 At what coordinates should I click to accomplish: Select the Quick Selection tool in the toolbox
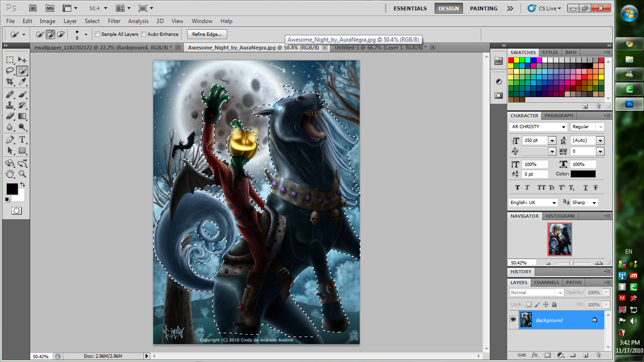point(22,71)
